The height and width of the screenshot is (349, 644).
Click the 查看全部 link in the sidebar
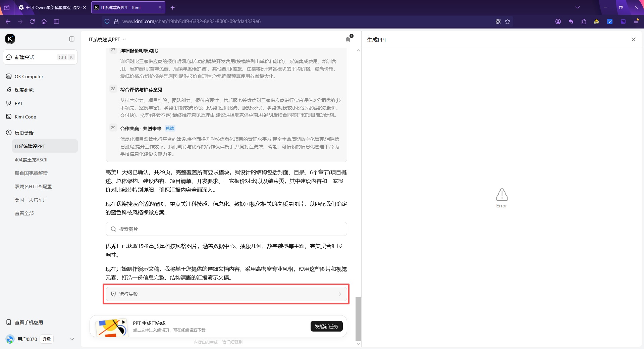pos(24,213)
